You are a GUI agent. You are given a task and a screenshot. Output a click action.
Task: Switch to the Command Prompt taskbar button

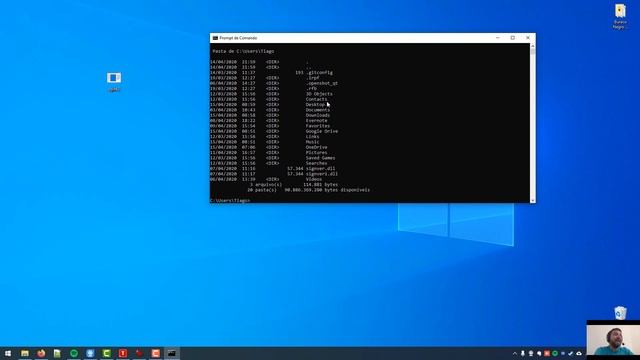(172, 353)
